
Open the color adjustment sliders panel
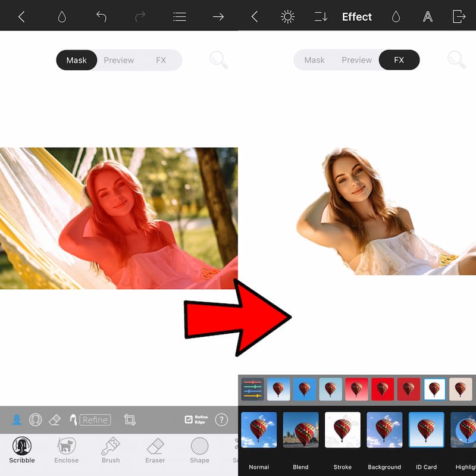(x=252, y=389)
